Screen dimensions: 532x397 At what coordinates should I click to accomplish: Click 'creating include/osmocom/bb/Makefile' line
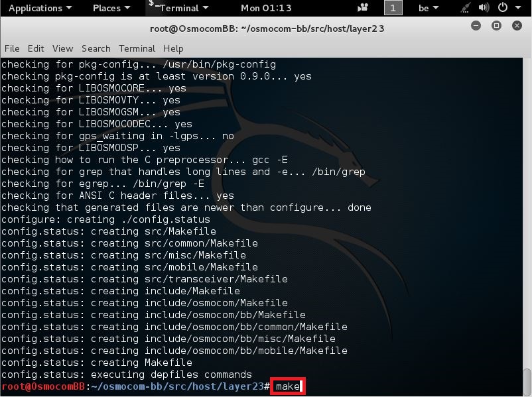tap(153, 315)
